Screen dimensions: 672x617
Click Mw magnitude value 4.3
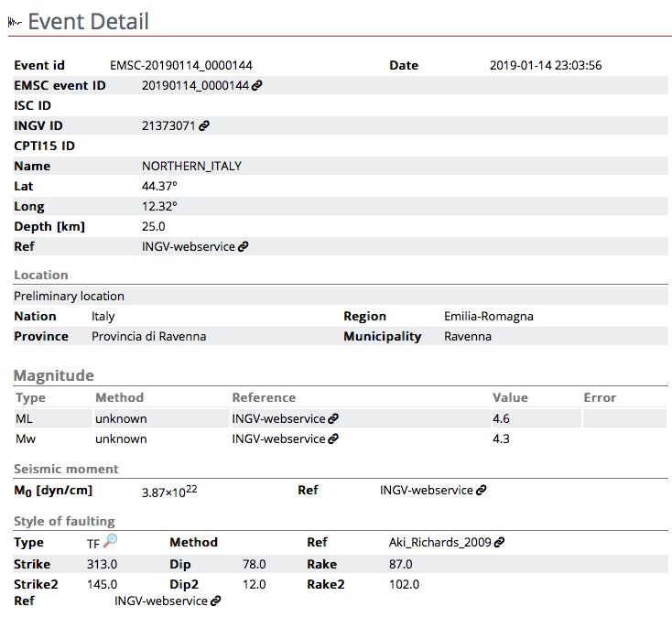(501, 438)
